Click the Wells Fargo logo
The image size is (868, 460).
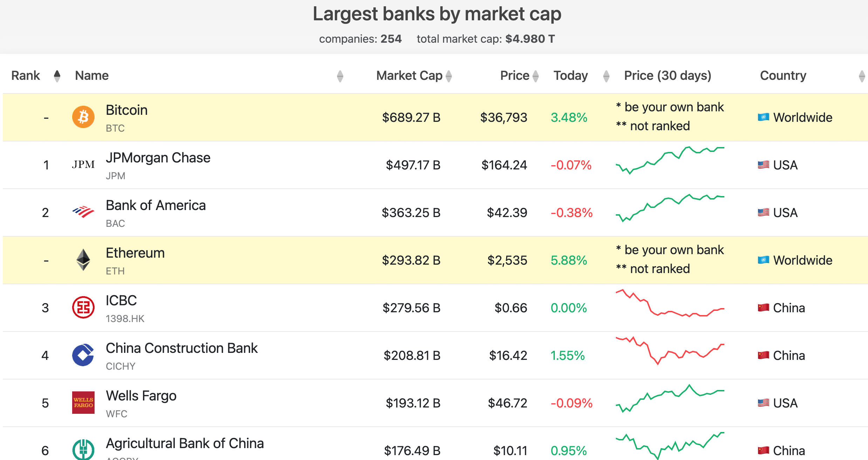(x=83, y=403)
